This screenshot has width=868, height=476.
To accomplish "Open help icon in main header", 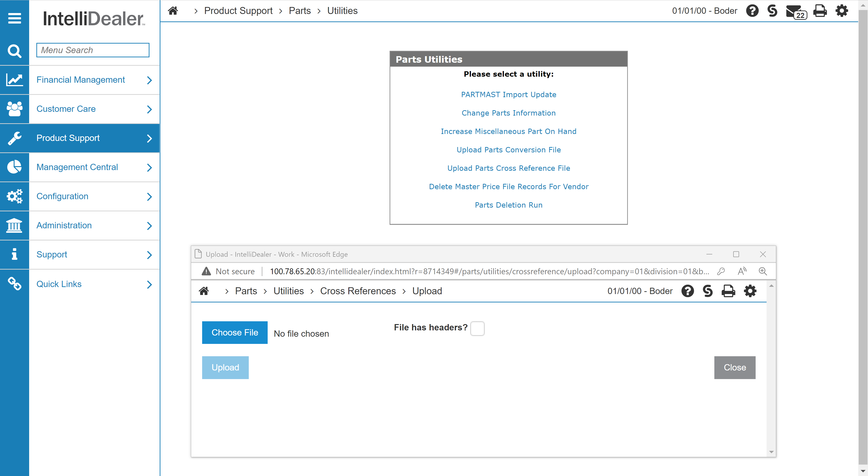I will [x=752, y=11].
